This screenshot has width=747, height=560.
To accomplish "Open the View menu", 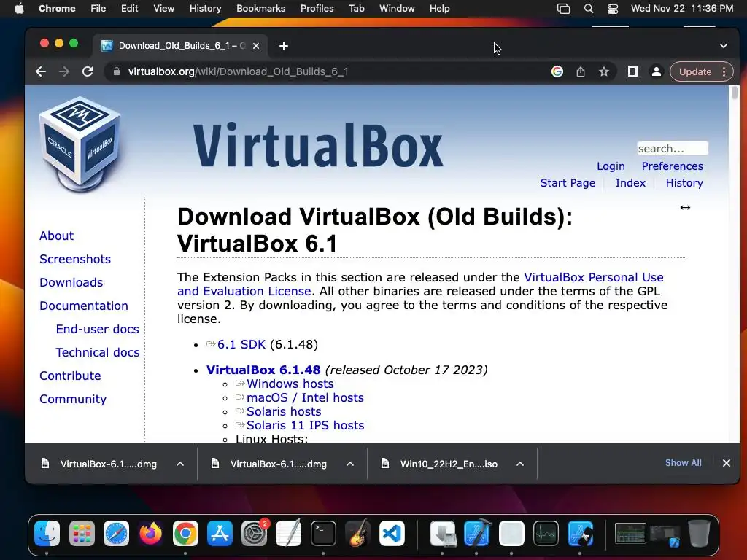I will click(x=163, y=9).
